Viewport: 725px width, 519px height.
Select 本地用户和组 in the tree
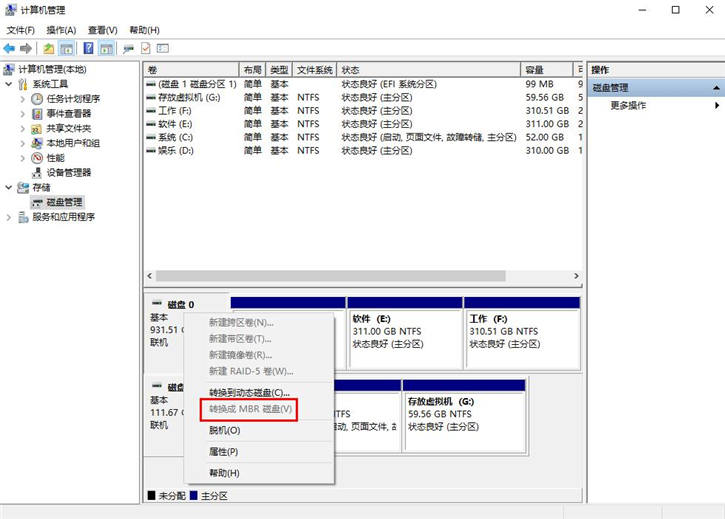[72, 143]
